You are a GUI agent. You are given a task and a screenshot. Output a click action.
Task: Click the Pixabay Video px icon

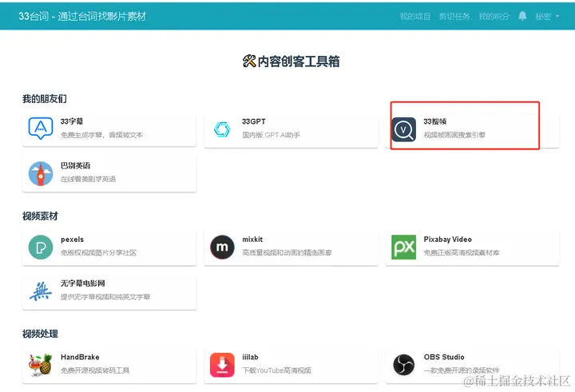pyautogui.click(x=404, y=247)
